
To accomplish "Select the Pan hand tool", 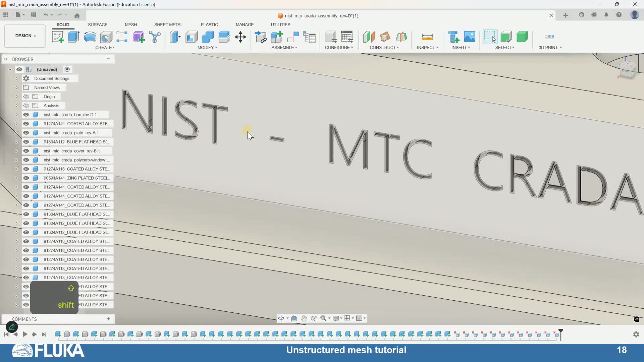I will coord(304,318).
